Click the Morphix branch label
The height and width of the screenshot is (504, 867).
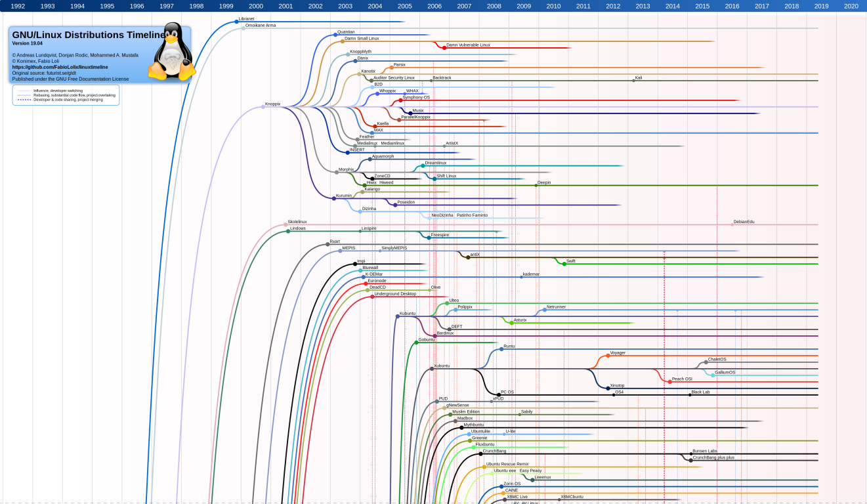346,169
